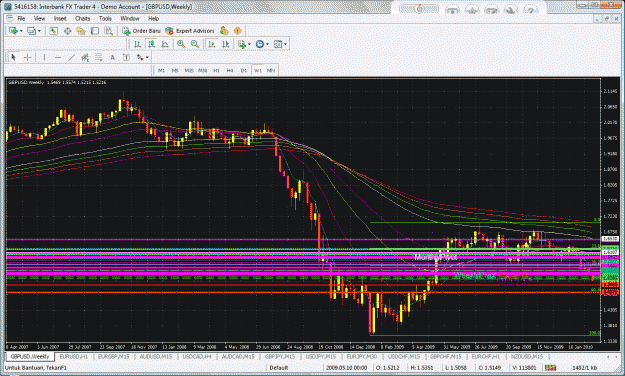Click the Order Baru button

[141, 31]
